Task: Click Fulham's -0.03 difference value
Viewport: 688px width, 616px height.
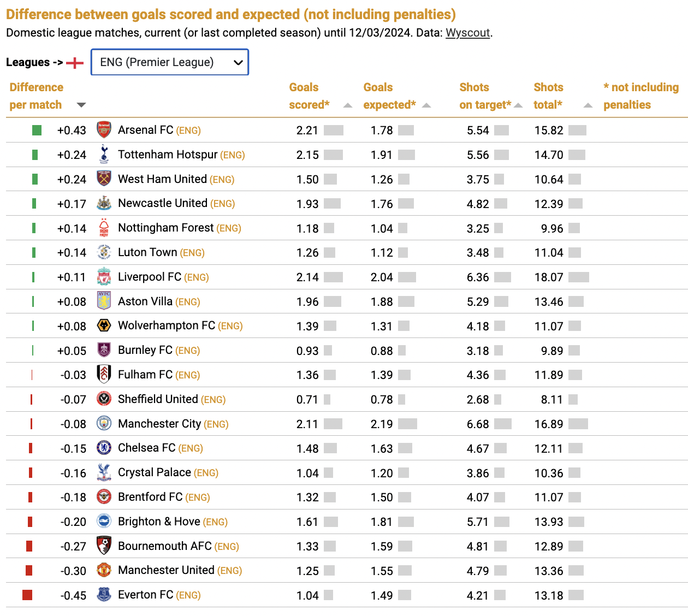Action: [x=73, y=375]
